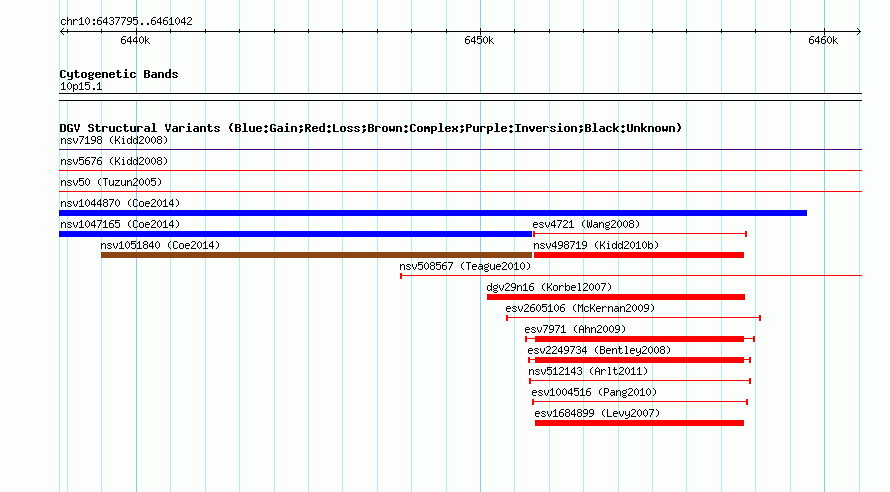Select the nsv1047165 (Coe2014) blue gain bar
Screen dimensions: 890x492
pos(296,234)
